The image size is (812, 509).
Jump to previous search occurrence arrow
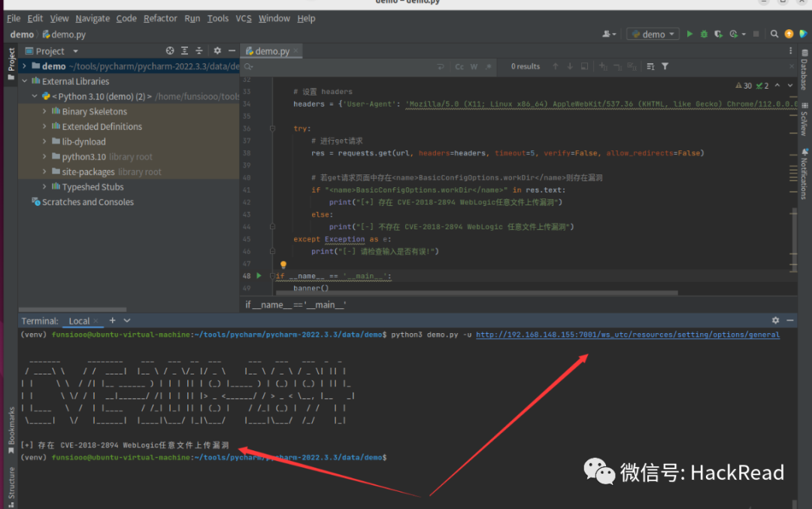[555, 66]
